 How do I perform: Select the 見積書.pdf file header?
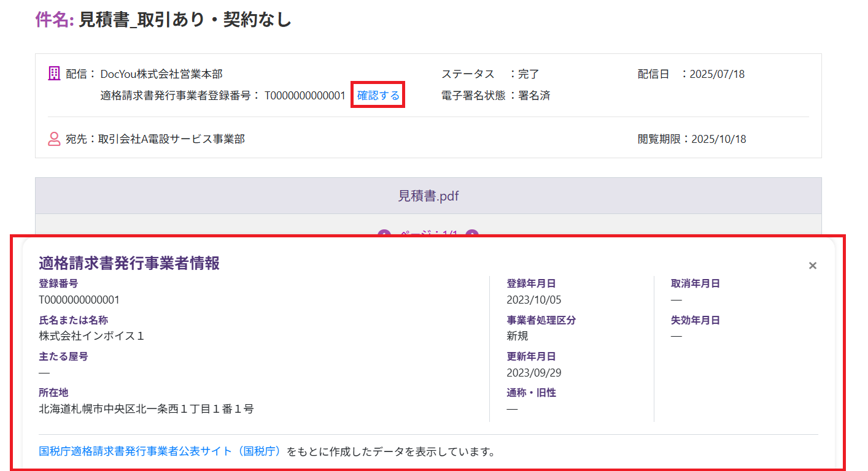coord(428,196)
